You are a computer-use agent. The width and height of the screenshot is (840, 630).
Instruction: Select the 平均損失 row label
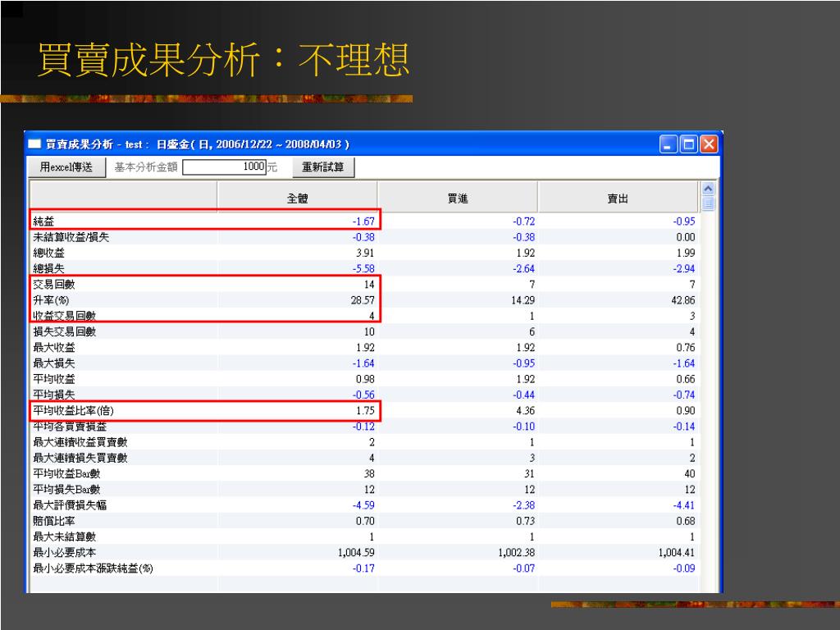click(54, 395)
